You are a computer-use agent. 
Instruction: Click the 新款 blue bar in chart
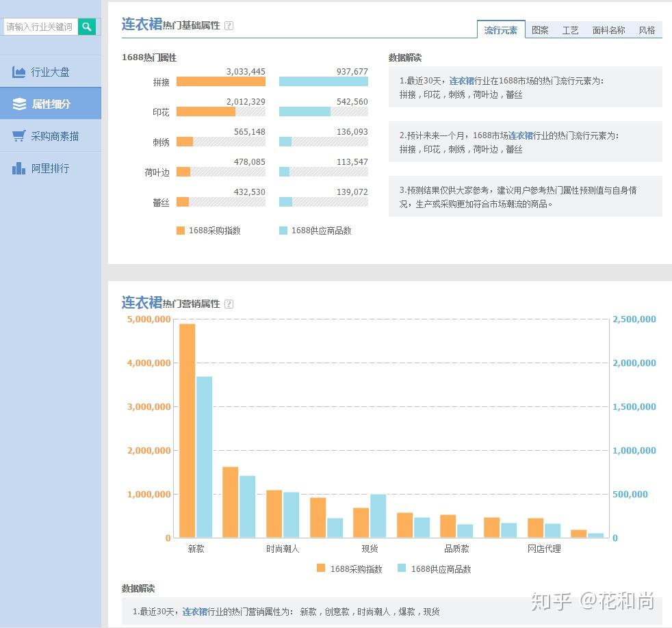205,457
